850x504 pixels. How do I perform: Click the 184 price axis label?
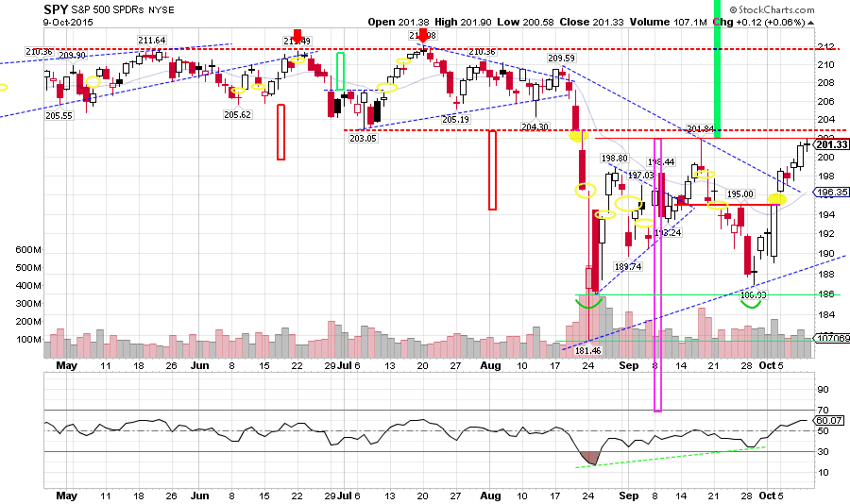point(826,314)
